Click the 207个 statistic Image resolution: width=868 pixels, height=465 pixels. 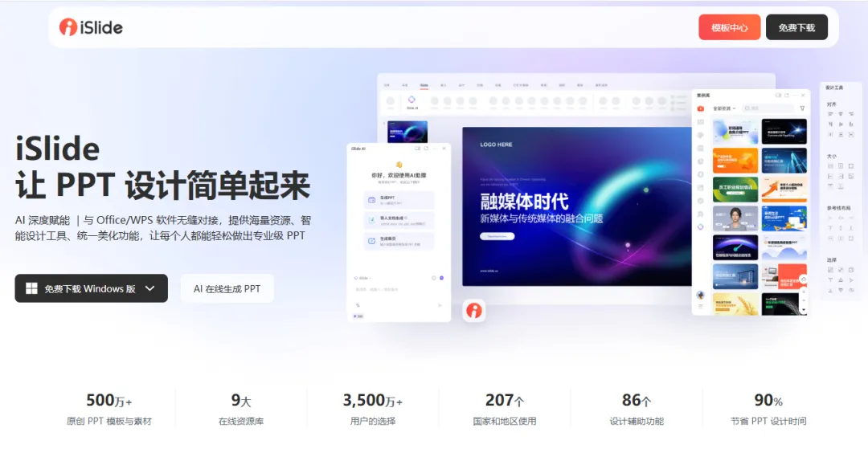pyautogui.click(x=504, y=400)
